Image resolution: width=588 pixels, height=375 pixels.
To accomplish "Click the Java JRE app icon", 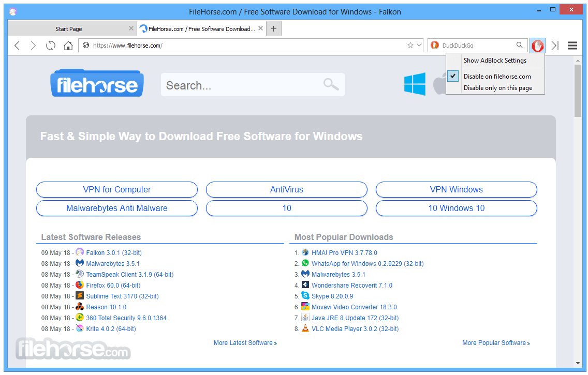I will (x=305, y=317).
